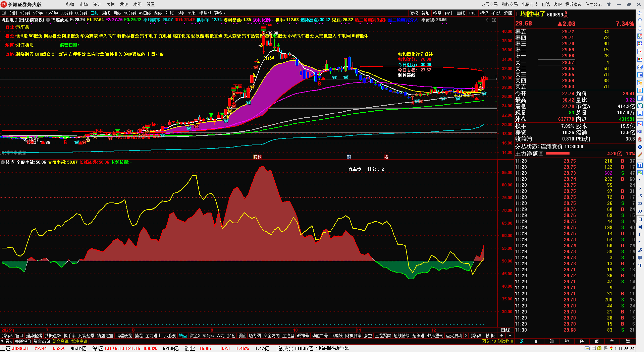Open the 图文F10 panel
This screenshot has height=352, width=644.
(489, 341)
